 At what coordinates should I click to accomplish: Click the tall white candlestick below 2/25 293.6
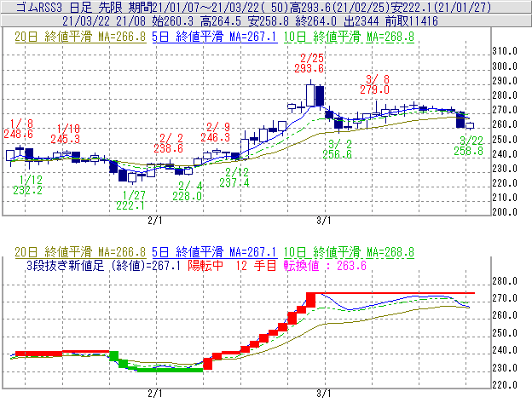pyautogui.click(x=310, y=95)
